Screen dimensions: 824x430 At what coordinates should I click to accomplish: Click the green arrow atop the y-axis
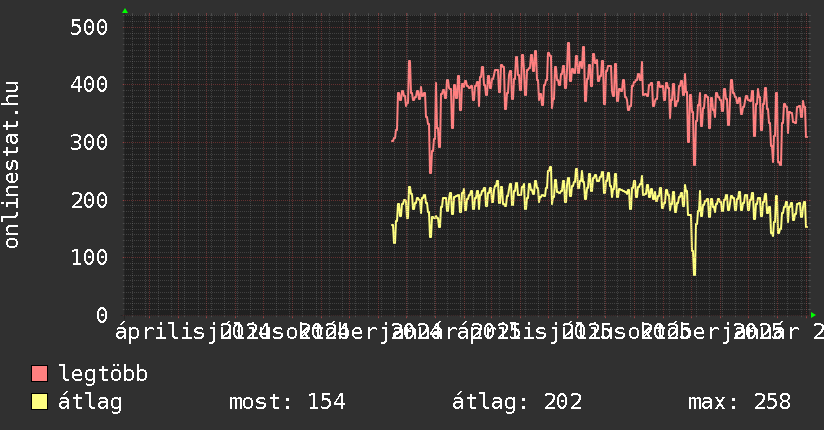(x=125, y=11)
